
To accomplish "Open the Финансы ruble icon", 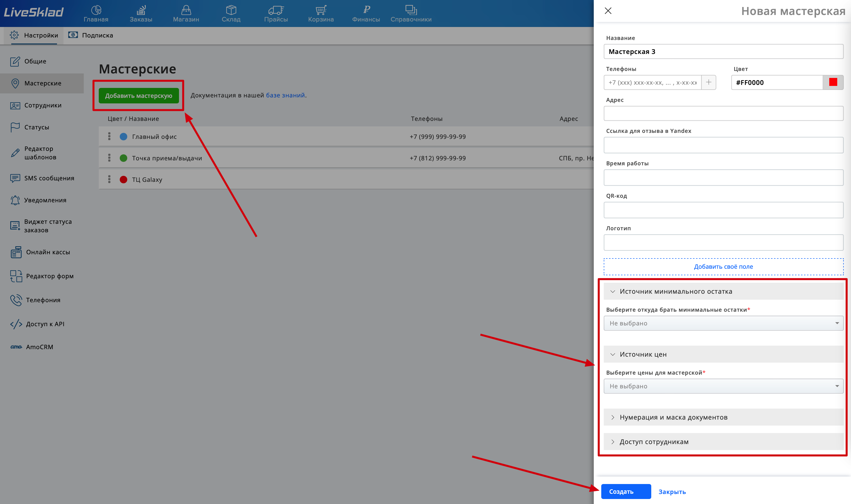I will [x=366, y=9].
